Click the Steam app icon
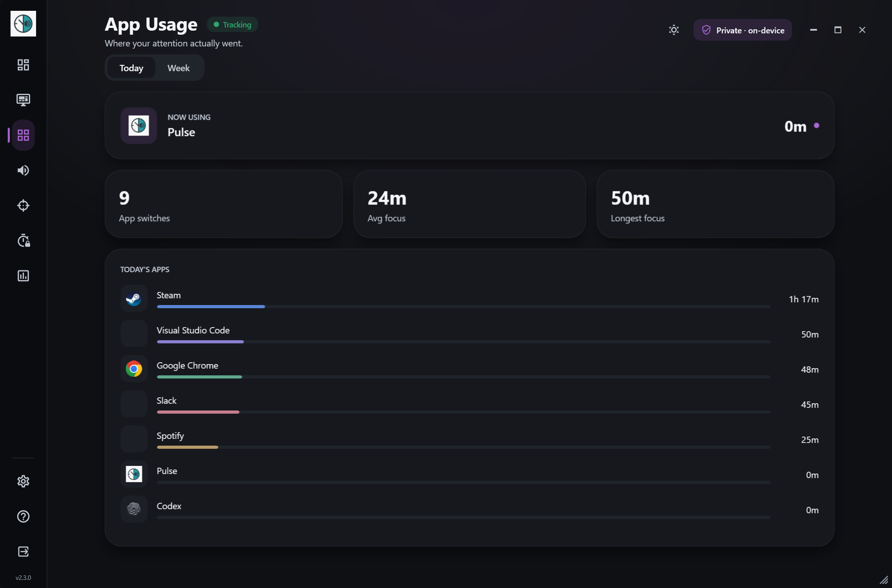 (x=134, y=298)
